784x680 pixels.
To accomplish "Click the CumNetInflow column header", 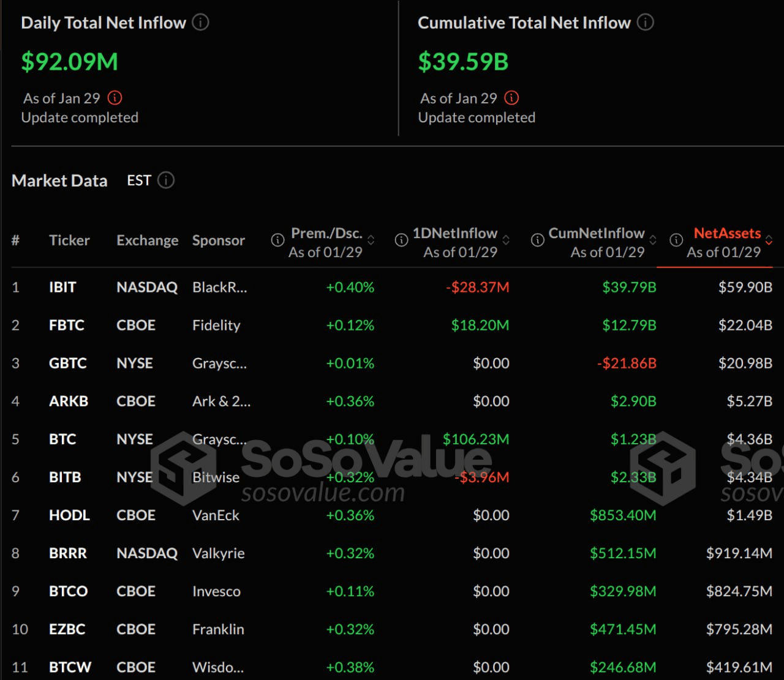I will [597, 233].
